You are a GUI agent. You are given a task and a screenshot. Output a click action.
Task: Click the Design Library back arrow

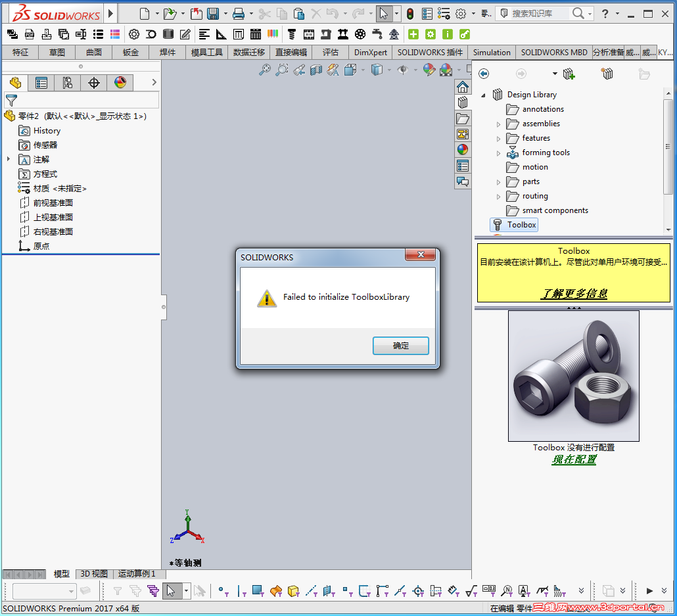tap(484, 74)
